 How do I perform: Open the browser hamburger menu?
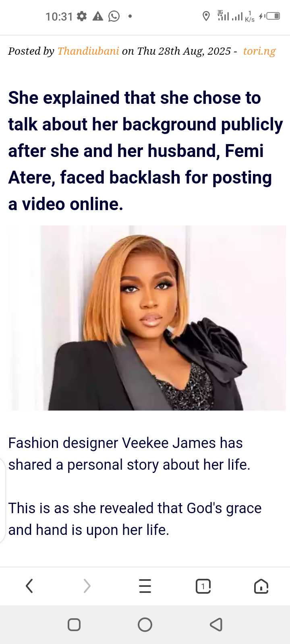click(x=145, y=586)
